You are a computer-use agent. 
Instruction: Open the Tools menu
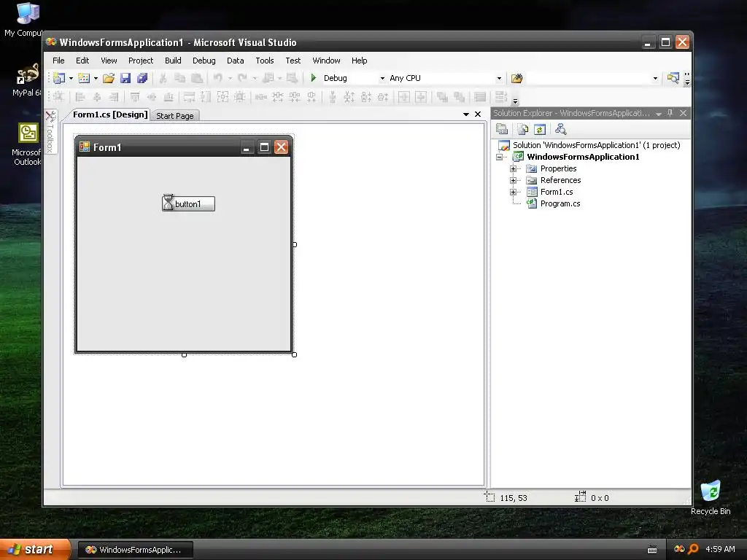tap(264, 61)
